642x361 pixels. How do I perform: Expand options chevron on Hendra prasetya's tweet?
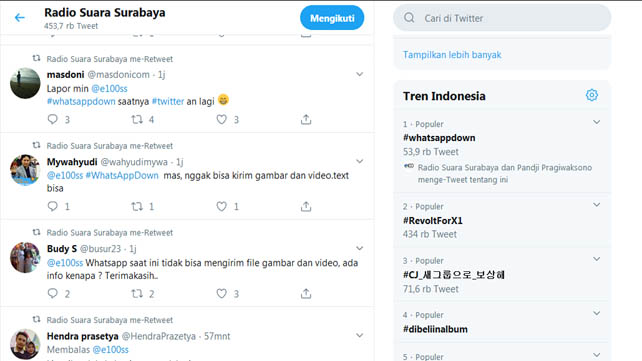359,336
